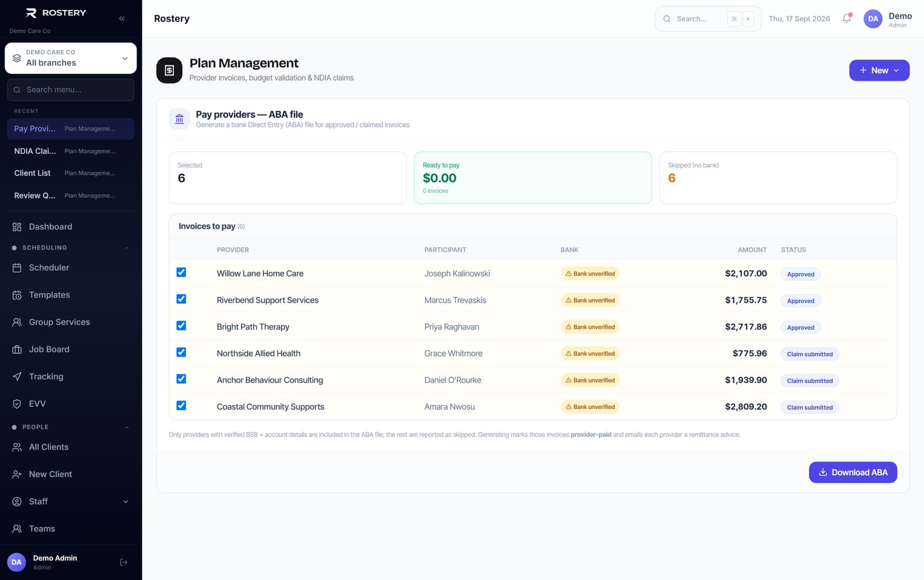Click Approved status for Riverbend Support Services
924x580 pixels.
pos(800,300)
